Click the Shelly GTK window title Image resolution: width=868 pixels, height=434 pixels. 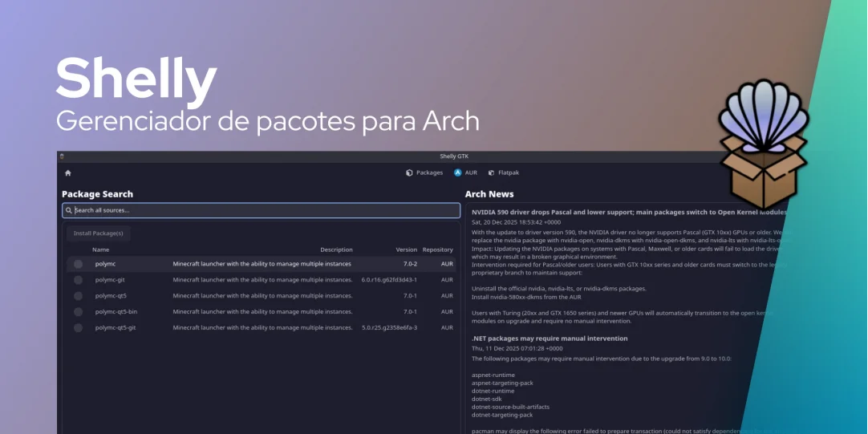click(x=454, y=156)
